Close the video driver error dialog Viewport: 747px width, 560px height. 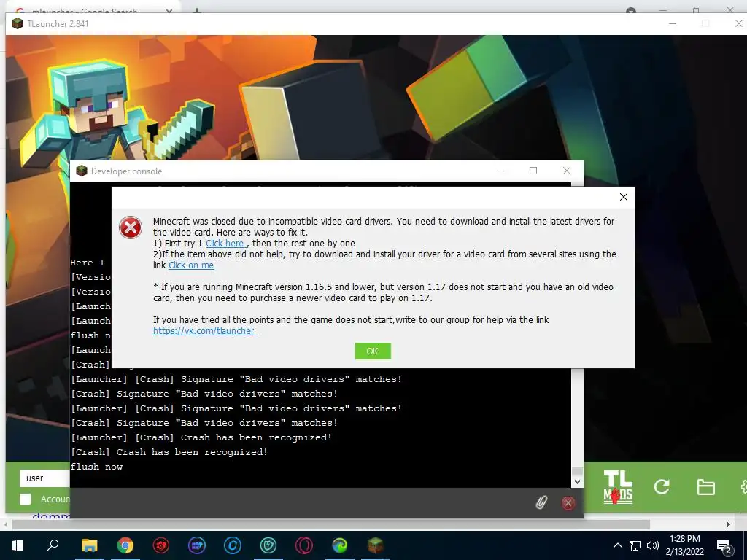[623, 197]
